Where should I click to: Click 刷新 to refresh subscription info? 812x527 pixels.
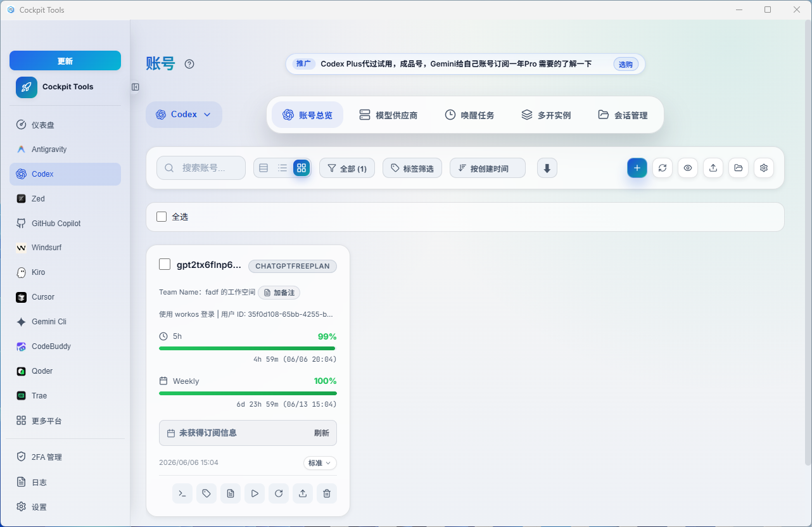click(322, 433)
